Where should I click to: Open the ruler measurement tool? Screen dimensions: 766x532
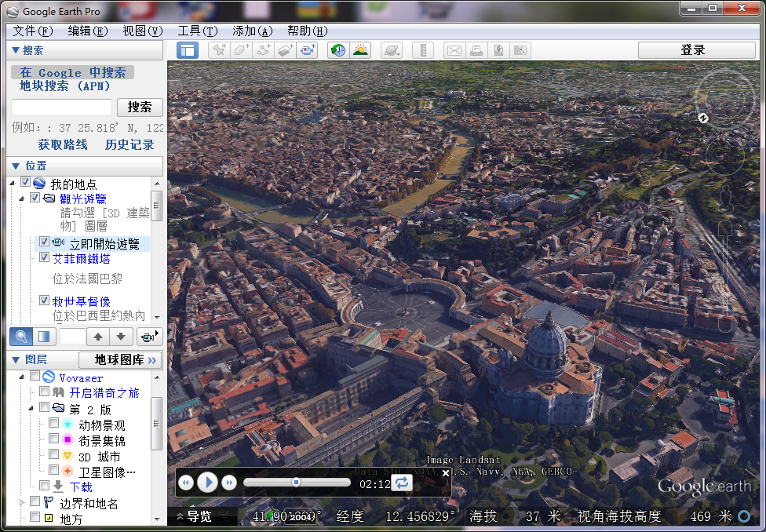423,50
